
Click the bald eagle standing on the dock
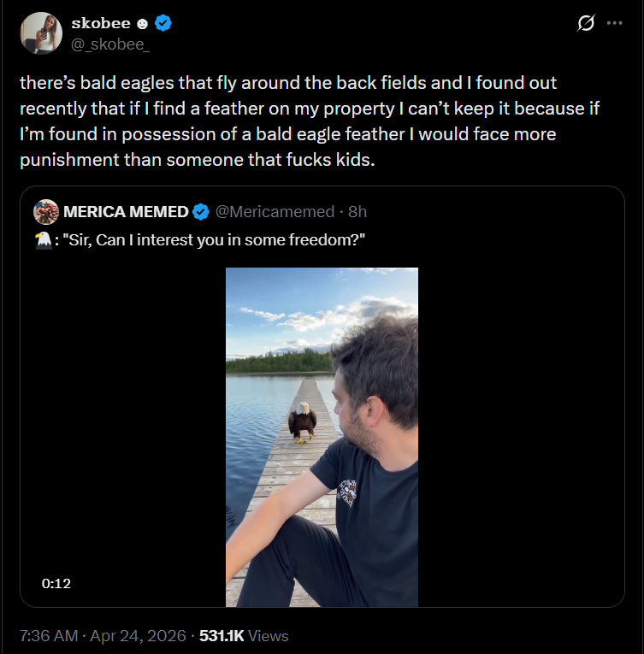click(302, 421)
